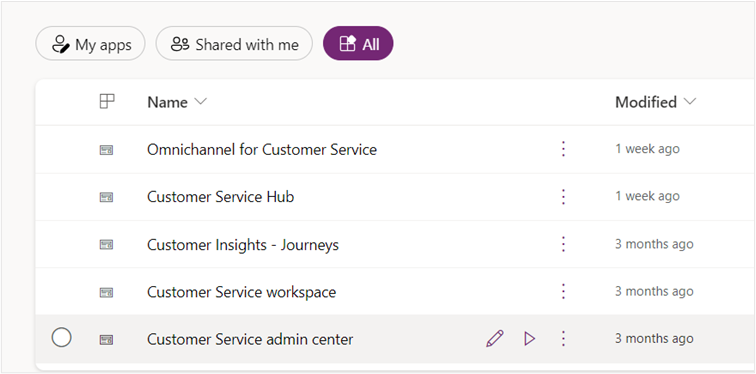
Task: Click Customer Service admin center app icon
Action: (x=106, y=340)
